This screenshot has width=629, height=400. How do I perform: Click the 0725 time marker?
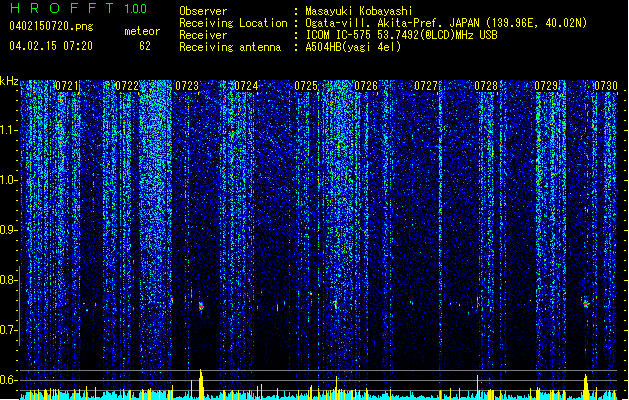(306, 86)
